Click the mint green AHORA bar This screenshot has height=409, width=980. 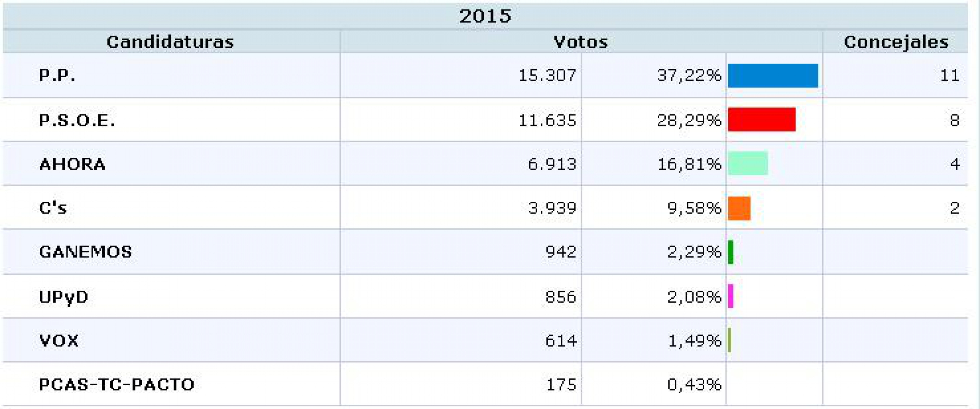point(747,163)
